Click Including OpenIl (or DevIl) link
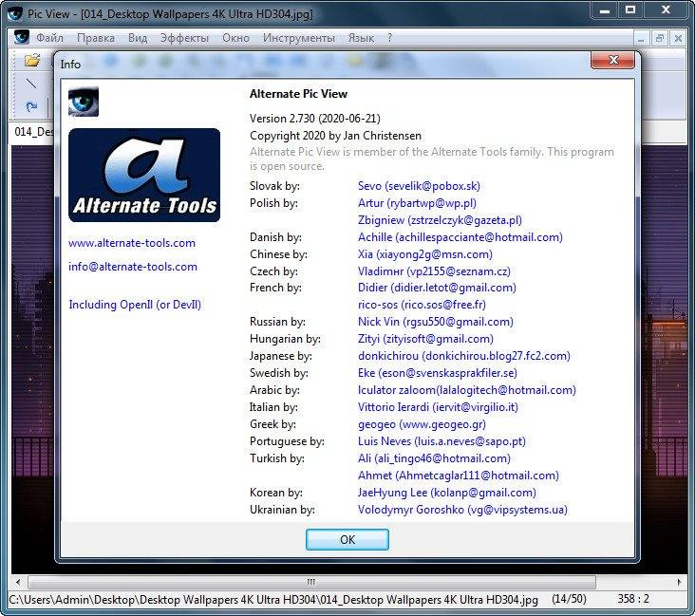Image resolution: width=695 pixels, height=616 pixels. 135,305
